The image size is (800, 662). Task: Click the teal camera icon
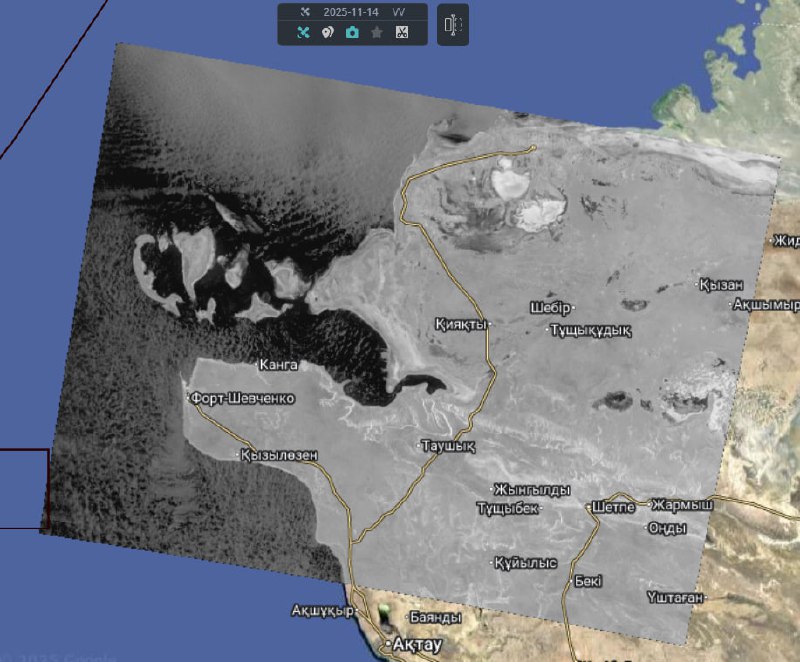[352, 32]
